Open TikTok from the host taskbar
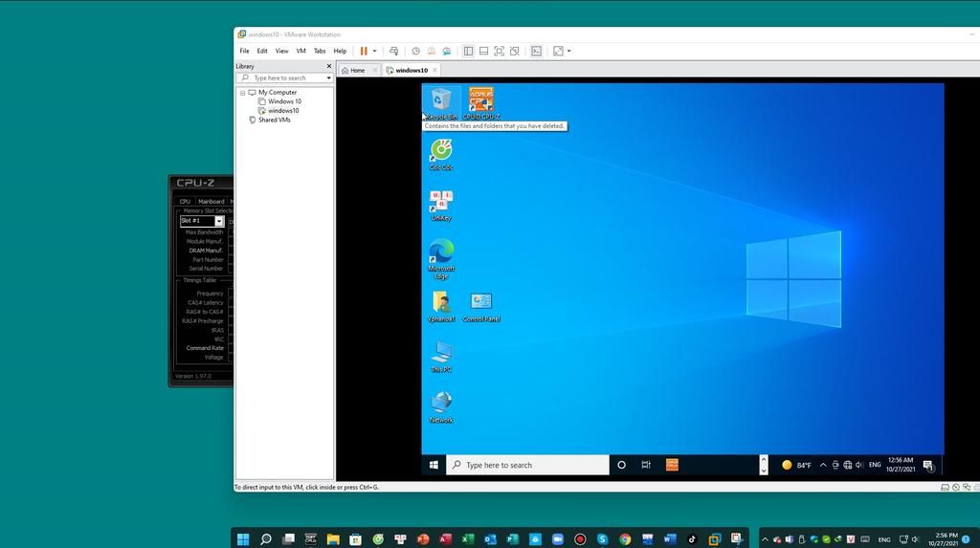Viewport: 980px width, 548px height. point(692,539)
